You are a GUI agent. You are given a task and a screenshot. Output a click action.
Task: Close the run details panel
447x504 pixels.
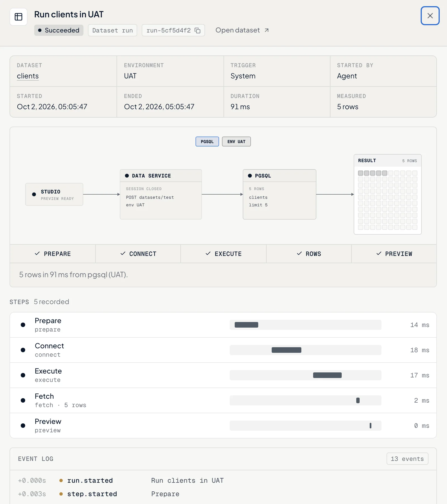(430, 16)
